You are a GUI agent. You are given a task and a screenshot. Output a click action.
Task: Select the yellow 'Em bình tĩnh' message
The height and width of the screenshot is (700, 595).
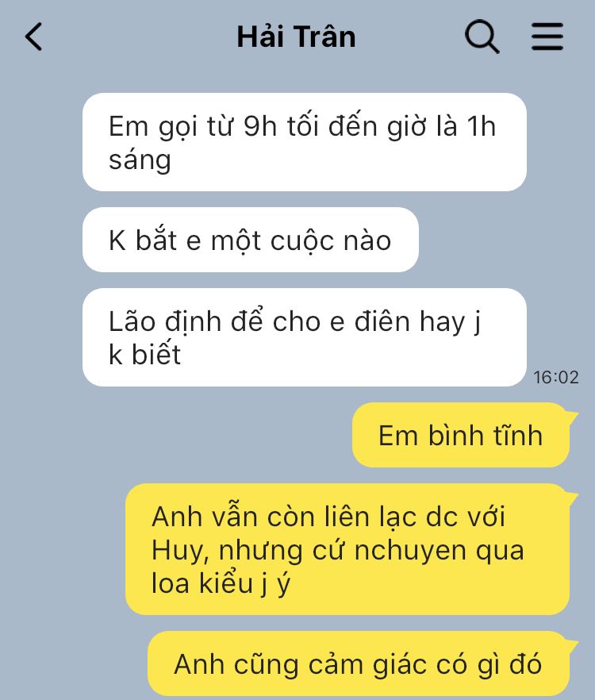pyautogui.click(x=461, y=435)
